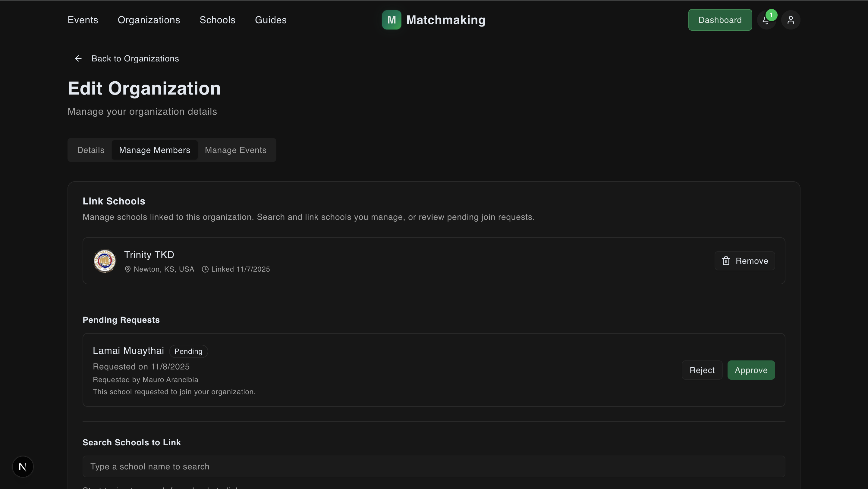Select the Manage Members tab
The image size is (868, 489).
point(155,150)
